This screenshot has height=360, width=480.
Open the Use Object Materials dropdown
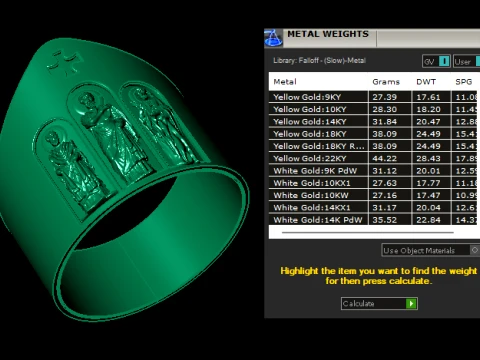(430, 250)
